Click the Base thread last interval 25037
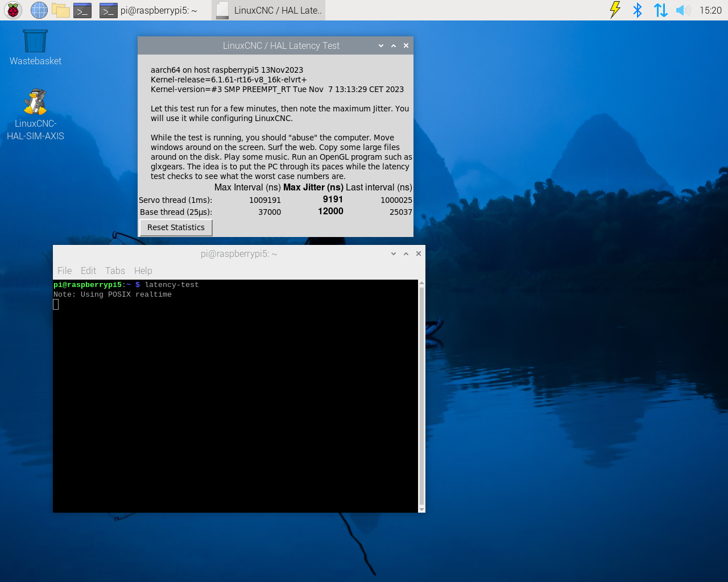The height and width of the screenshot is (582, 728). [401, 212]
